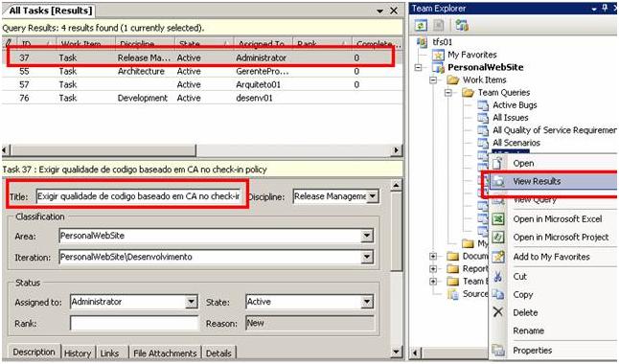This screenshot has height=364, width=619.
Task: Open the Discipline dropdown
Action: (373, 196)
